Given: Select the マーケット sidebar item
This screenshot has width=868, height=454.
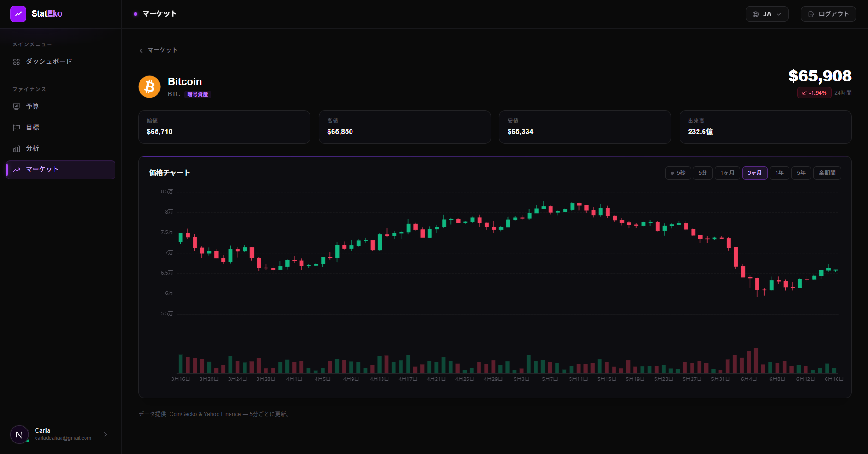Looking at the screenshot, I should [61, 170].
